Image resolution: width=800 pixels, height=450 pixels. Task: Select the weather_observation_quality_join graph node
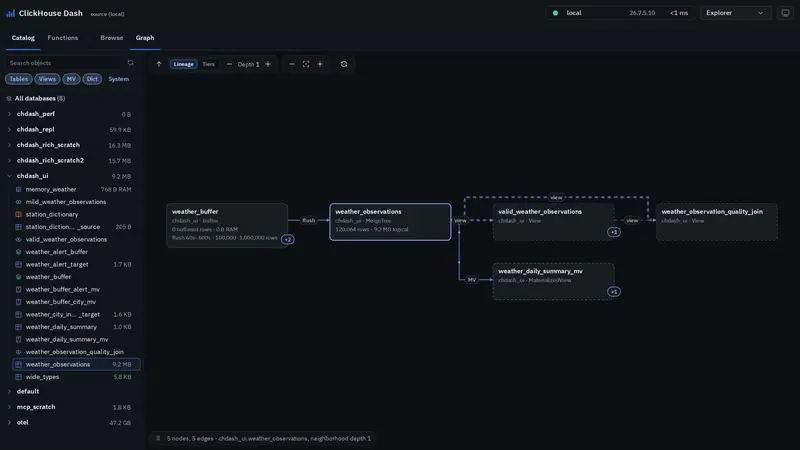click(x=717, y=222)
